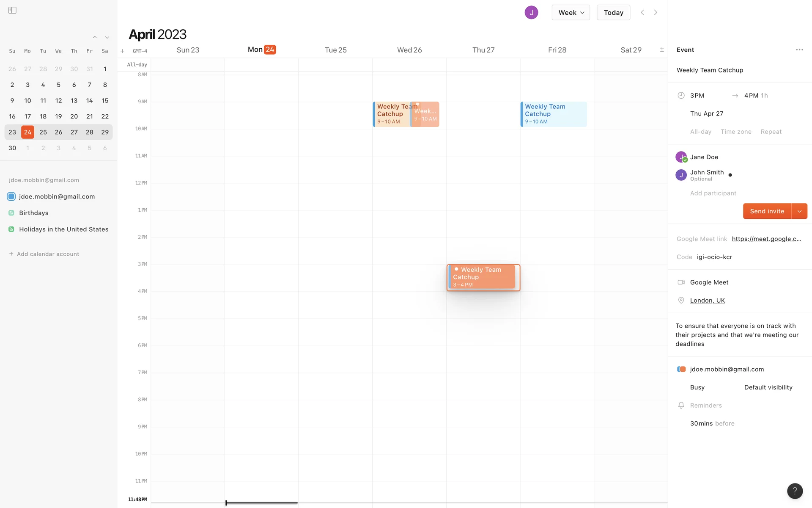Open the Google Meet link

(766, 239)
